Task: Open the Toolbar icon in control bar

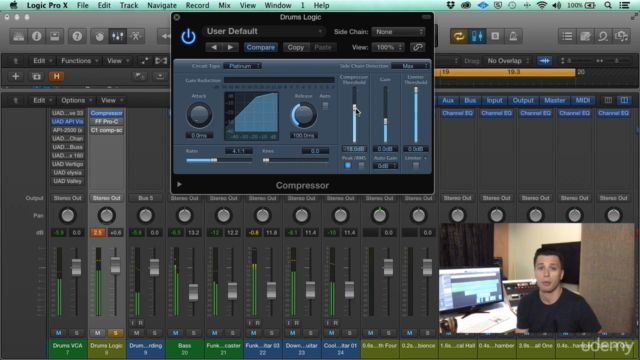Action: [55, 36]
